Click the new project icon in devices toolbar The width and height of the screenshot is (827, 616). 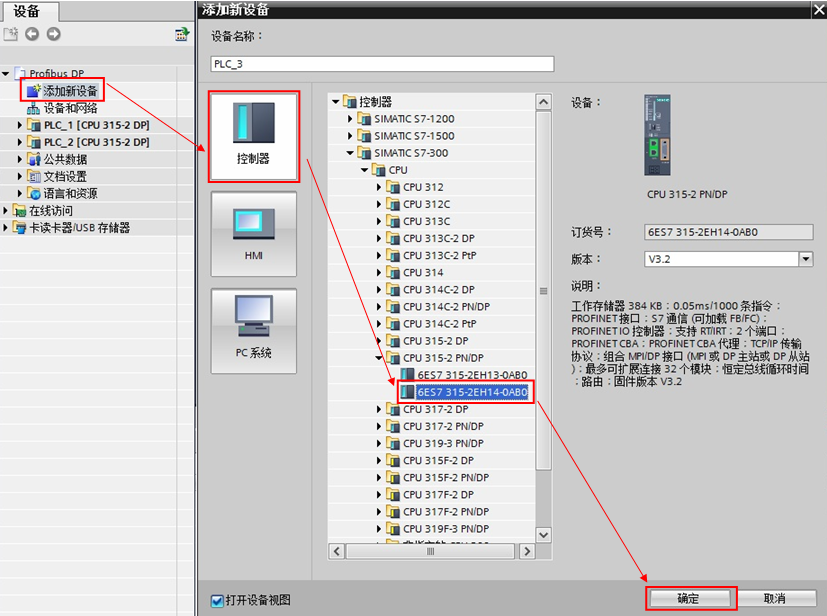[x=11, y=34]
